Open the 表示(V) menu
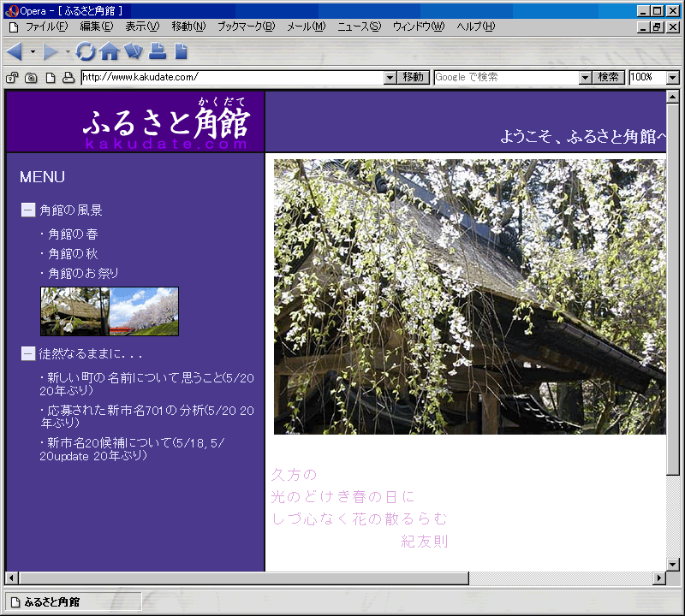 [x=142, y=27]
